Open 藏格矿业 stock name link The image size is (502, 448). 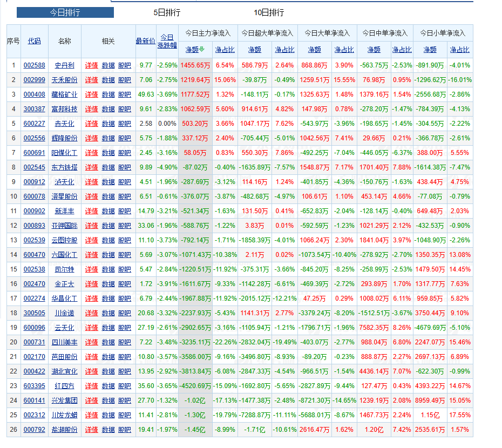(x=64, y=94)
